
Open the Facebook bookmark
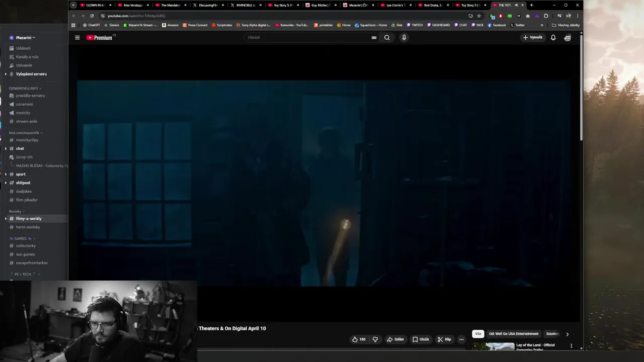click(496, 25)
